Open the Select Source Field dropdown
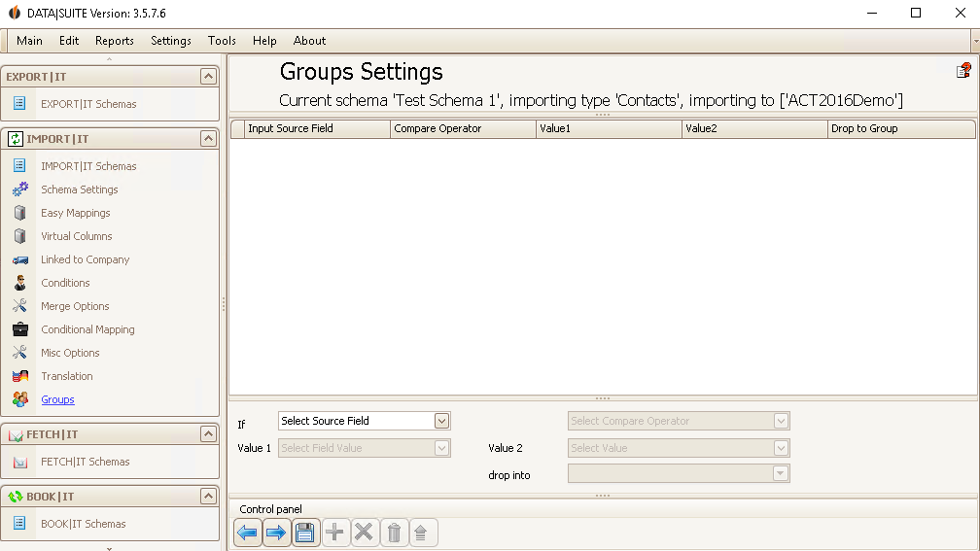Viewport: 980px width, 551px height. 441,421
